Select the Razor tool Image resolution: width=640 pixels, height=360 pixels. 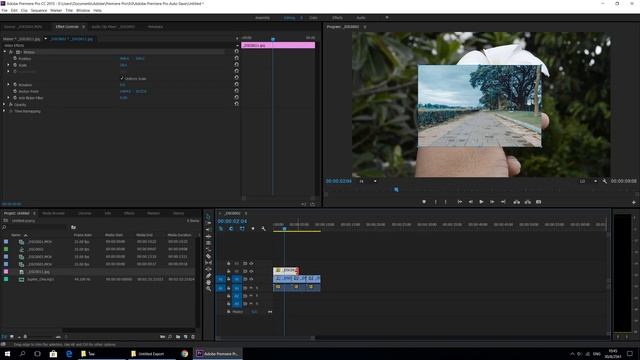209,256
